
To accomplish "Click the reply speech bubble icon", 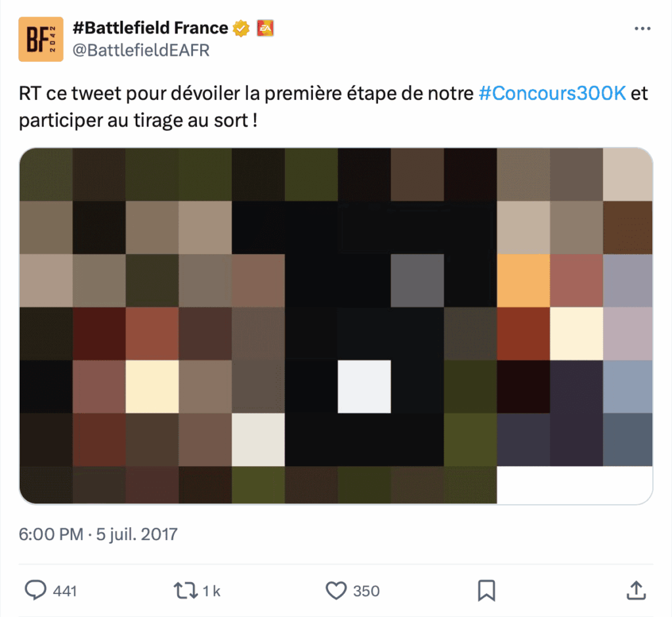I will (x=35, y=590).
